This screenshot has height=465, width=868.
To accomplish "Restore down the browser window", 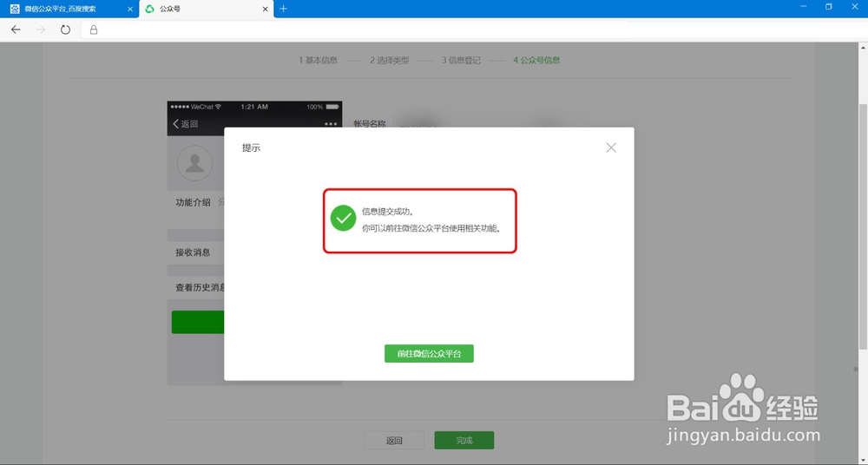I will tap(829, 7).
